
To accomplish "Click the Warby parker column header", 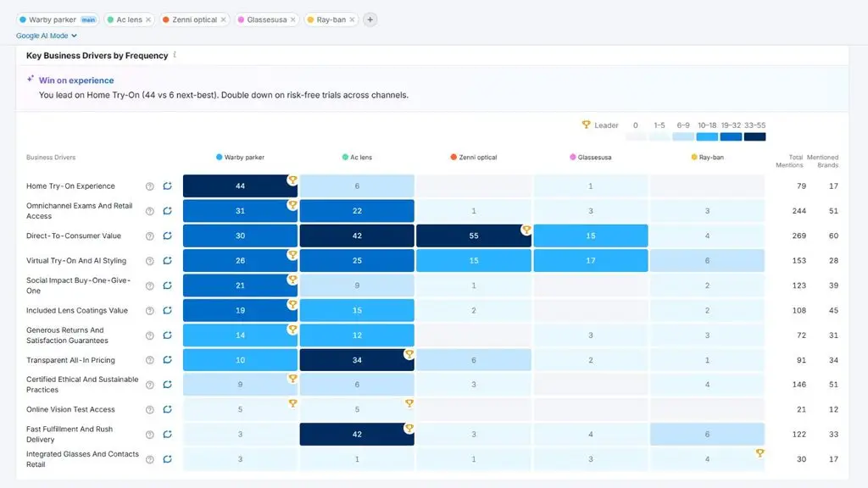I will (240, 157).
